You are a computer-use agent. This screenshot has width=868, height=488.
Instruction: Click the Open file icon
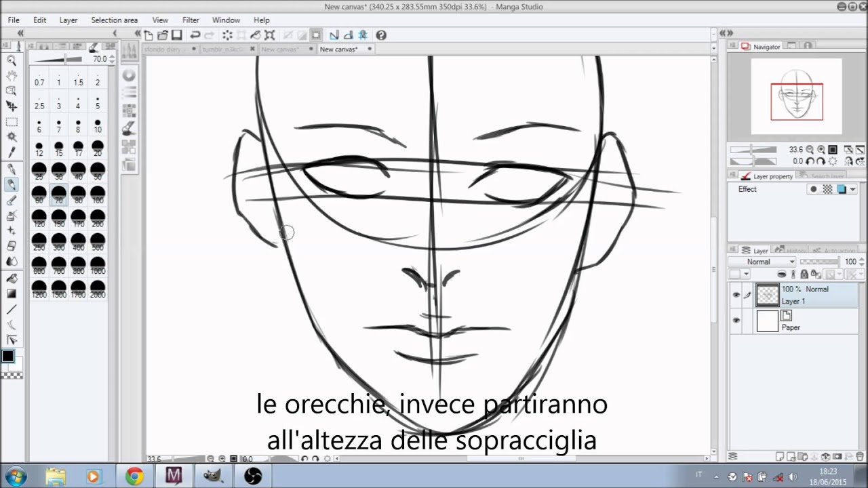(163, 35)
